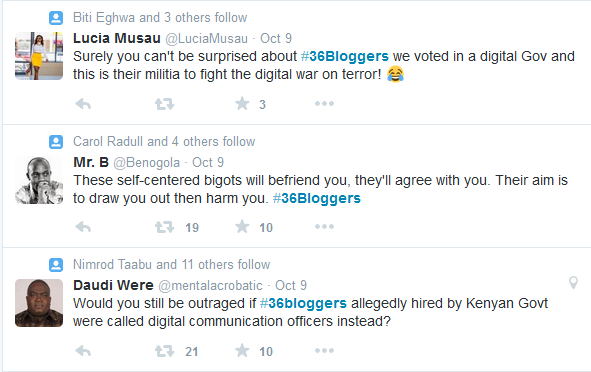Screen dimensions: 591x372
Task: Open more options on Mr. B's tweet
Action: click(x=324, y=227)
